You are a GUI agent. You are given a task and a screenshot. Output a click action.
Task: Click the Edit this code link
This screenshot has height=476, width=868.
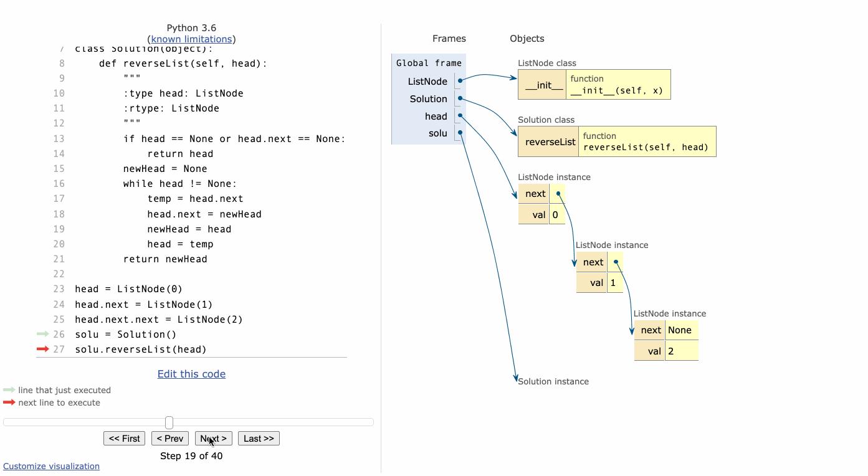pyautogui.click(x=191, y=374)
